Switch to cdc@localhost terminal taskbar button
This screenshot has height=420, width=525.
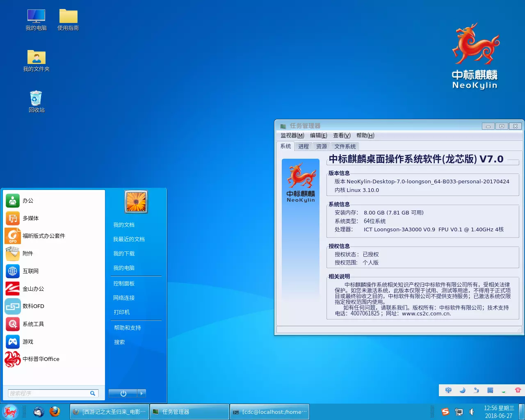(269, 412)
